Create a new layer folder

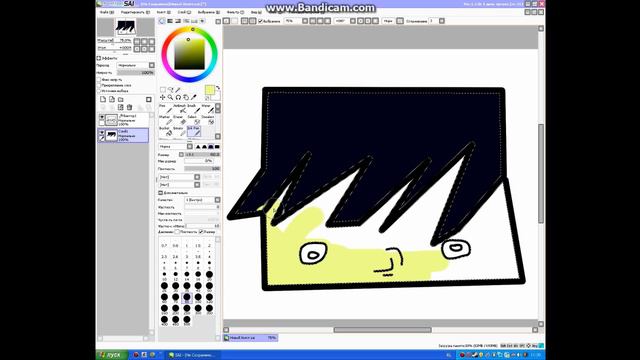tap(121, 99)
